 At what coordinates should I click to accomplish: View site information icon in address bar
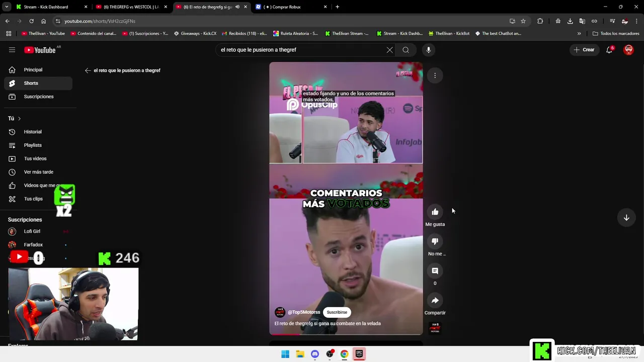click(x=58, y=21)
